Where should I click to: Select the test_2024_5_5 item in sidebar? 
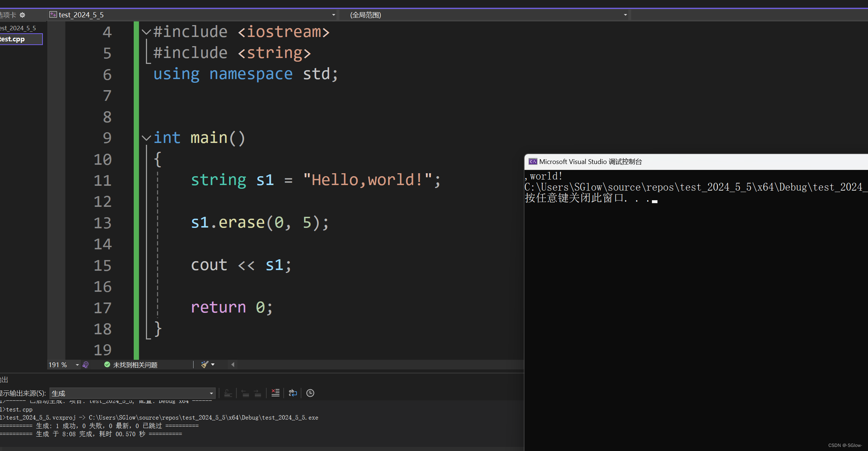point(18,28)
